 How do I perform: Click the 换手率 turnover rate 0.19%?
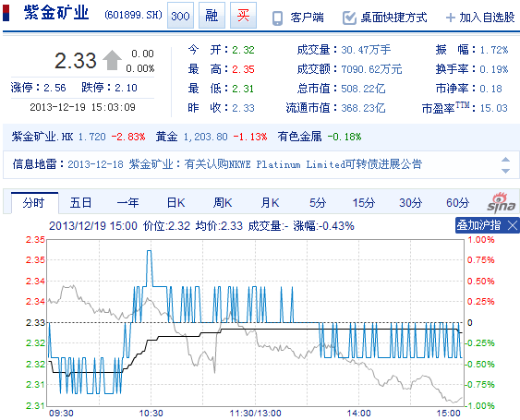pyautogui.click(x=494, y=69)
